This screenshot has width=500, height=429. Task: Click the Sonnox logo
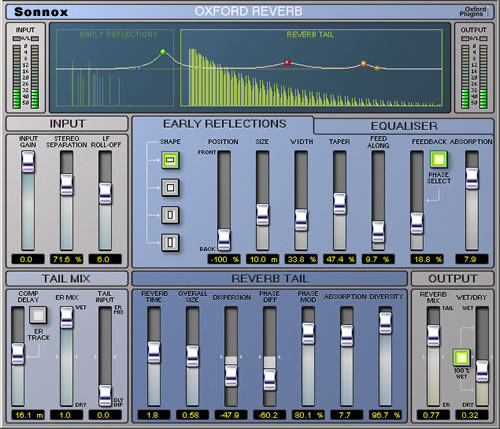tap(41, 12)
